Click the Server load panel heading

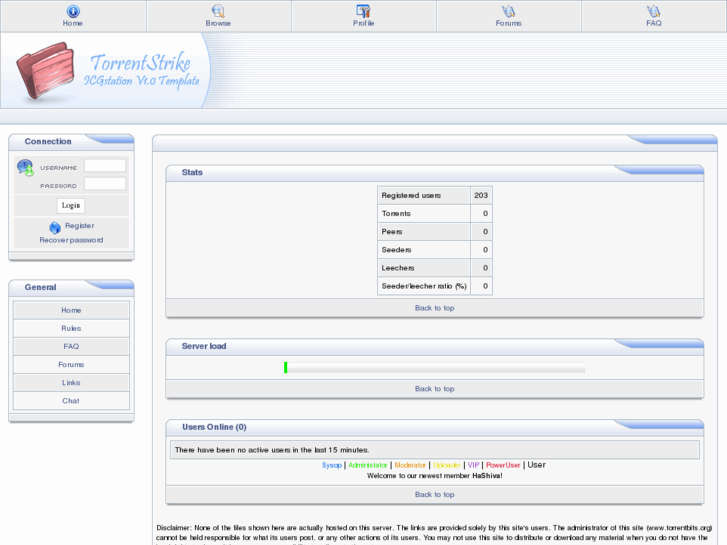coord(204,346)
